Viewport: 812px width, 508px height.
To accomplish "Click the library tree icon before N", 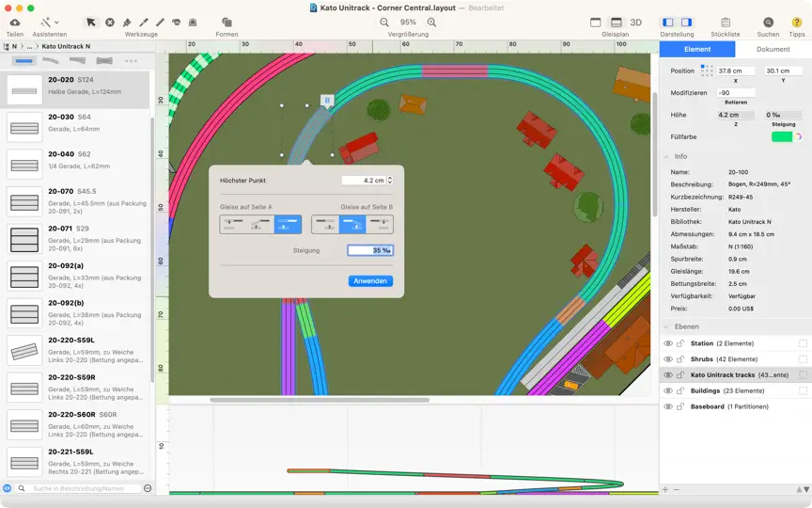I will [7, 46].
